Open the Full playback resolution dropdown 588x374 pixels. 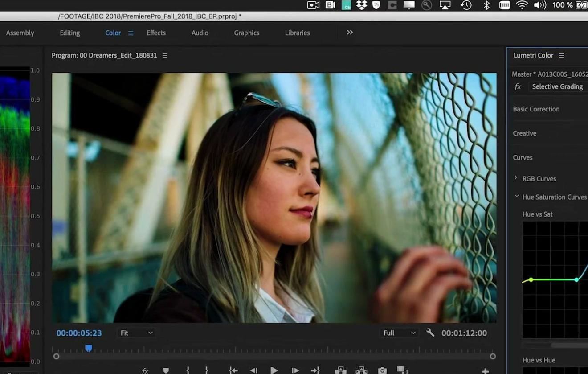400,333
